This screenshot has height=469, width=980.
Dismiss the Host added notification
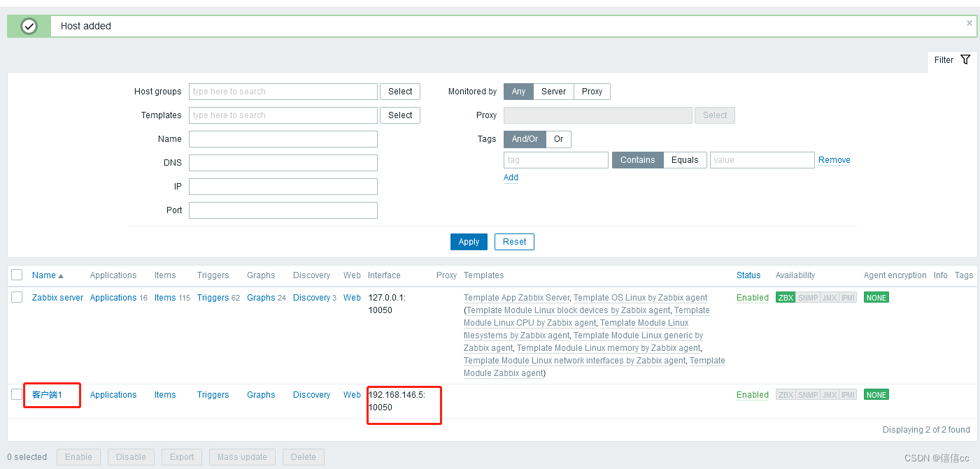coord(969,23)
